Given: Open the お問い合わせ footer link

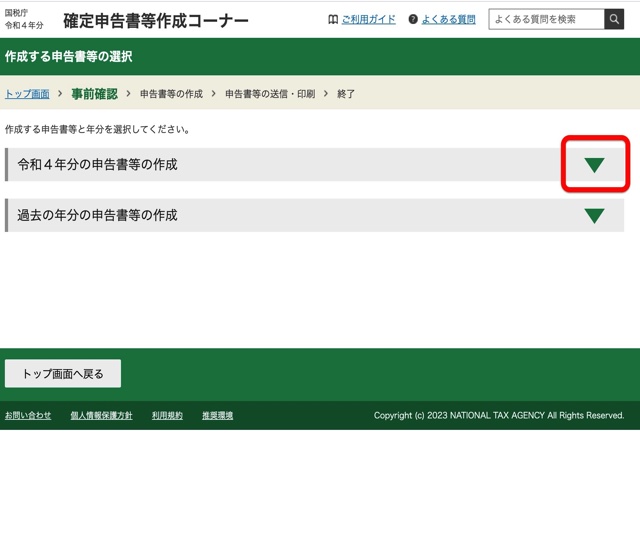Looking at the screenshot, I should (28, 415).
